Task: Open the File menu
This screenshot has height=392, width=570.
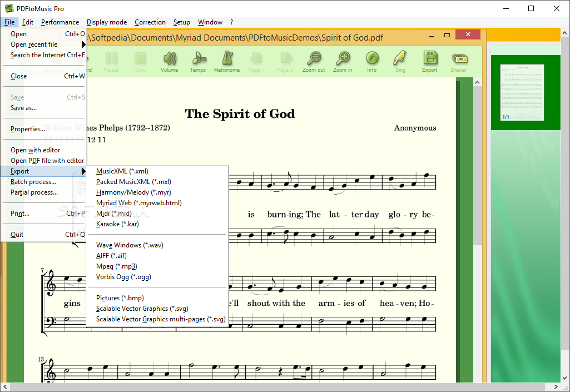Action: pyautogui.click(x=9, y=22)
